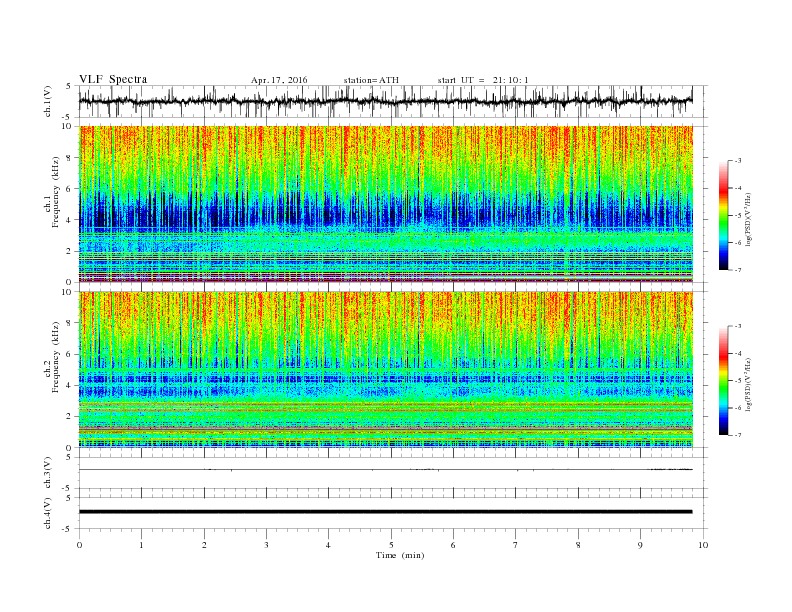Screen dimensions: 792x612
Task: Click the ch.2 spectrogram '4' kHz tick label
Action: point(70,385)
